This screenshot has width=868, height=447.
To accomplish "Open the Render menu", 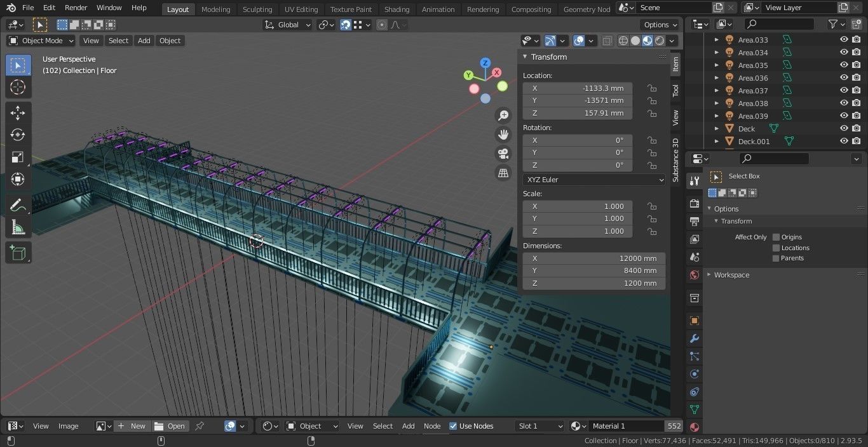I will click(76, 8).
